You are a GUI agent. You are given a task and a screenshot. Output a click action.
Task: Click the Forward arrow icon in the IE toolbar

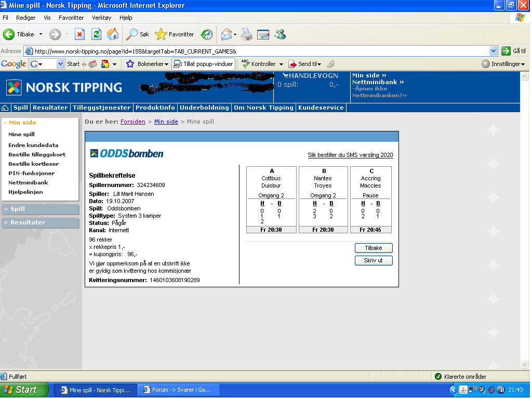click(x=55, y=34)
